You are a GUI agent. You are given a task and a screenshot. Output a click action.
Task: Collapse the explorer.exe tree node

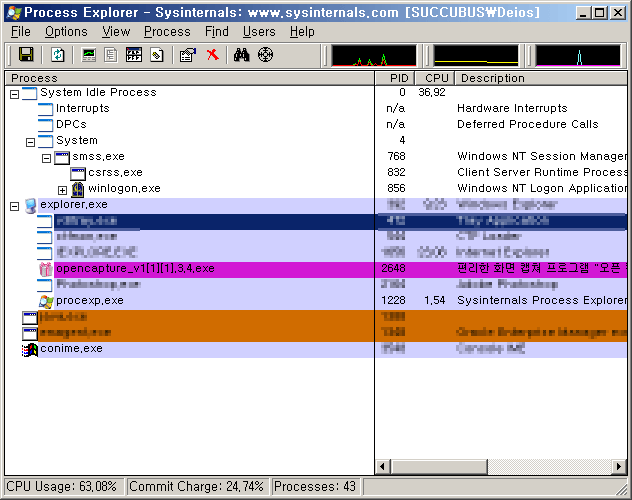[x=15, y=206]
